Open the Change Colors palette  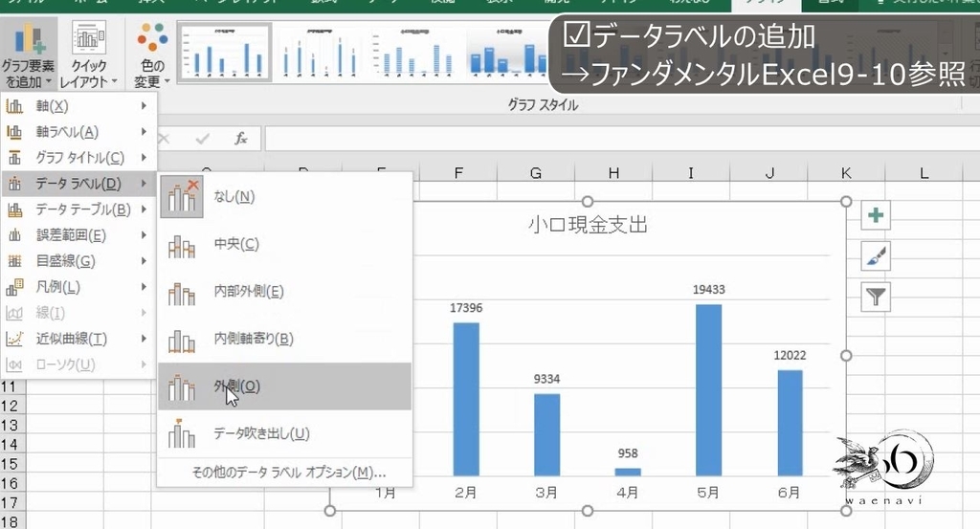(x=152, y=55)
